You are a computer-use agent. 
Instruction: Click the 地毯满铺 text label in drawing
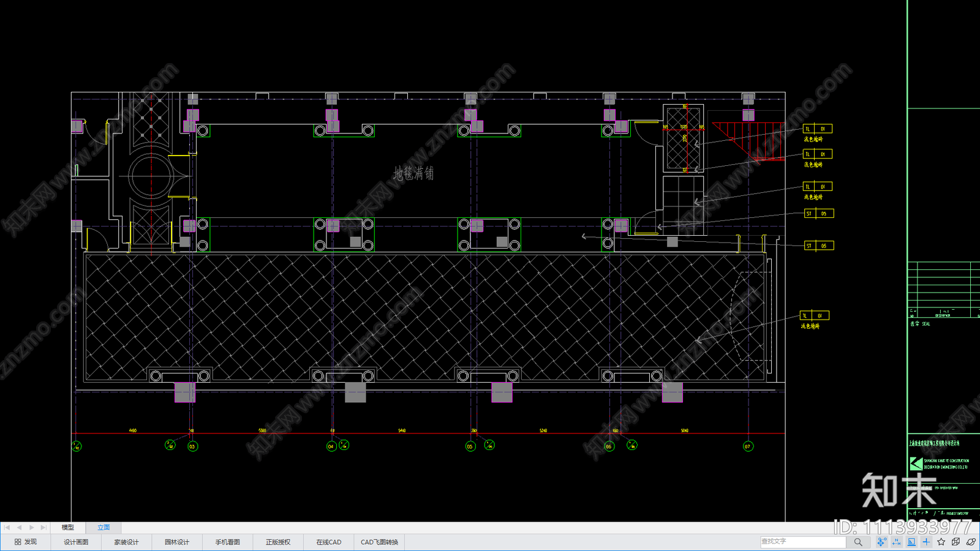[413, 174]
